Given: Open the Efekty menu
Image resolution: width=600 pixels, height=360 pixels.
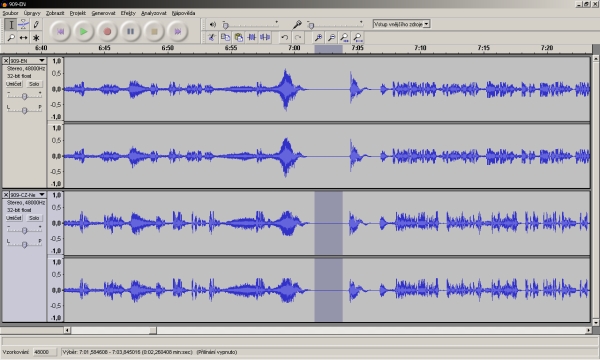Looking at the screenshot, I should [x=128, y=13].
